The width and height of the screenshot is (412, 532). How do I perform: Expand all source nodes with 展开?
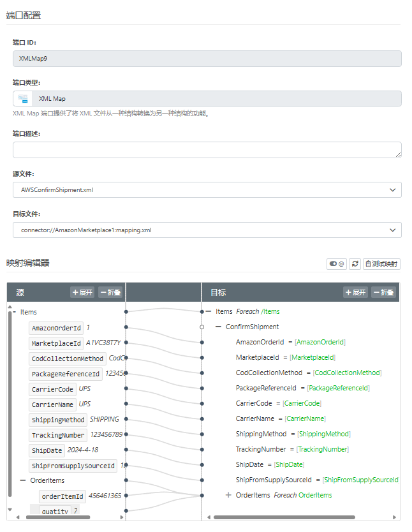click(x=82, y=292)
